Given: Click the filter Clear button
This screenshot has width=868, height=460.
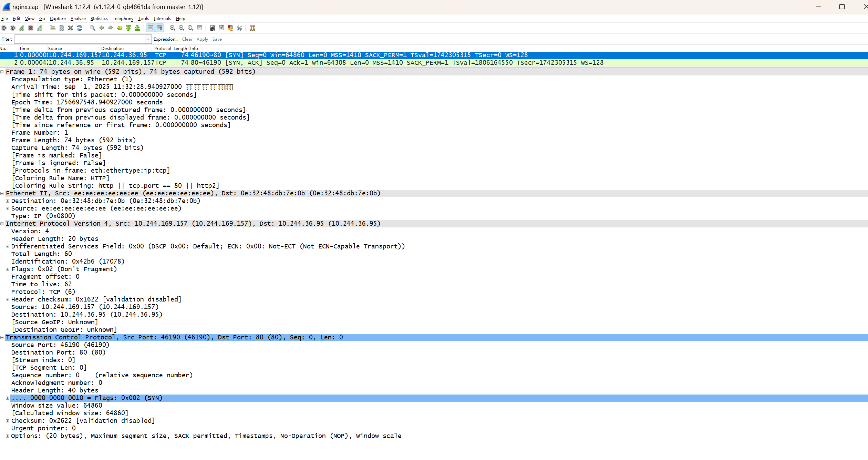Looking at the screenshot, I should pyautogui.click(x=187, y=39).
